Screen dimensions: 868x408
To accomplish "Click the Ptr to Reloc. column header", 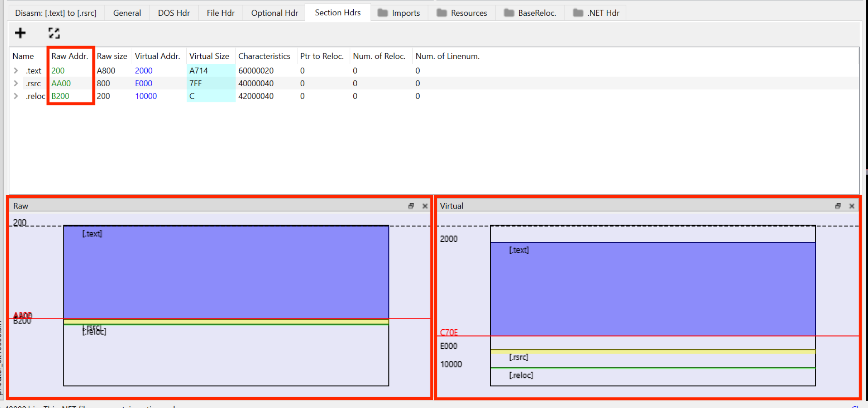I will 322,56.
